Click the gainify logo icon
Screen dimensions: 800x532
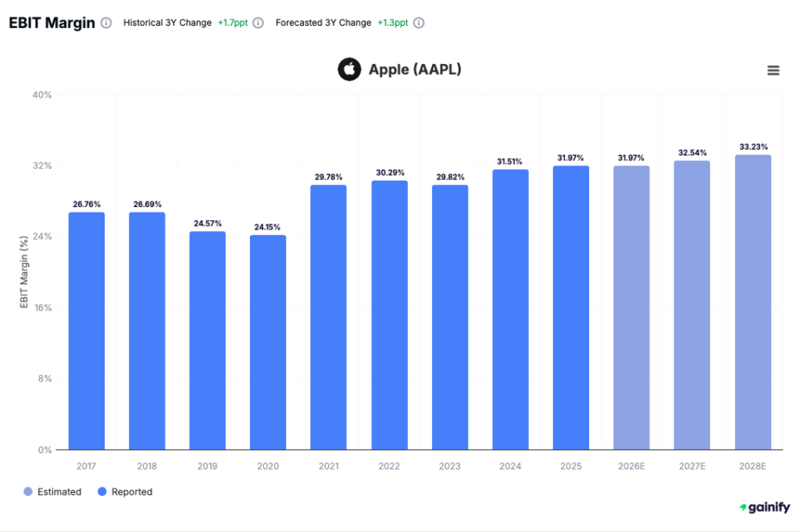(742, 507)
